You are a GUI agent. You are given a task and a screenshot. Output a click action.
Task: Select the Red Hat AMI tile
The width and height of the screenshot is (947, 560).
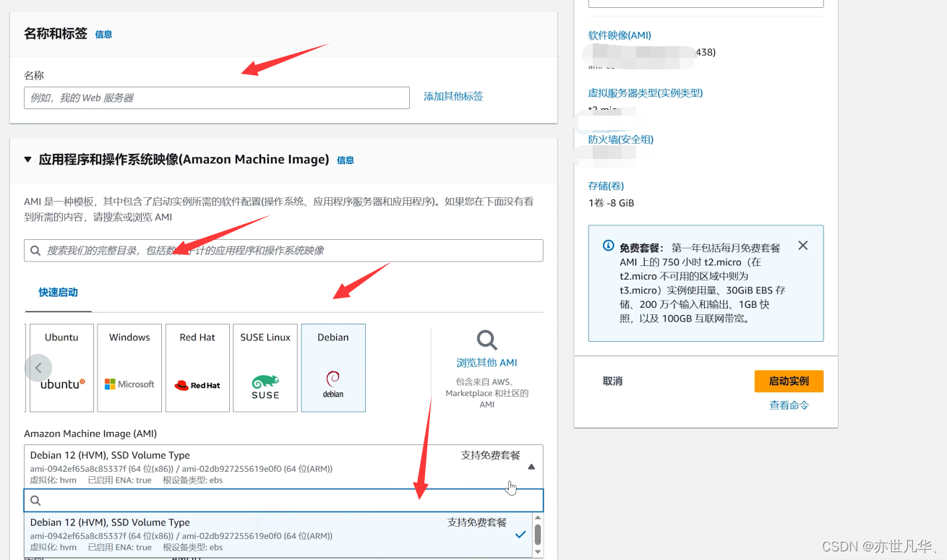click(197, 367)
